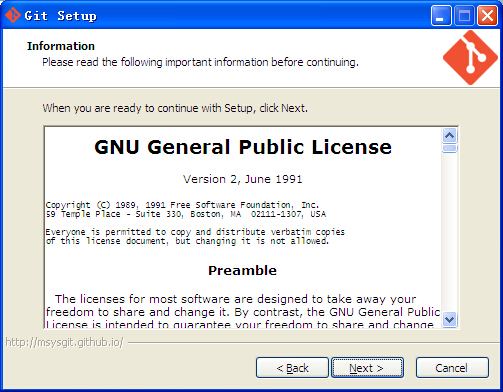
Task: Click 'The licenses for most software' paragraph line
Action: (236, 299)
